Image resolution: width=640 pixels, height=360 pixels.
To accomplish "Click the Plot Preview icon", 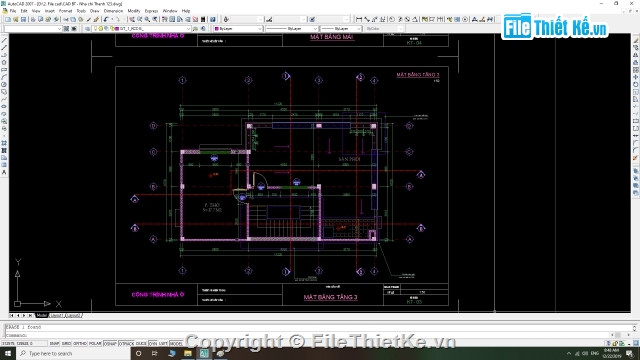I will coord(40,19).
